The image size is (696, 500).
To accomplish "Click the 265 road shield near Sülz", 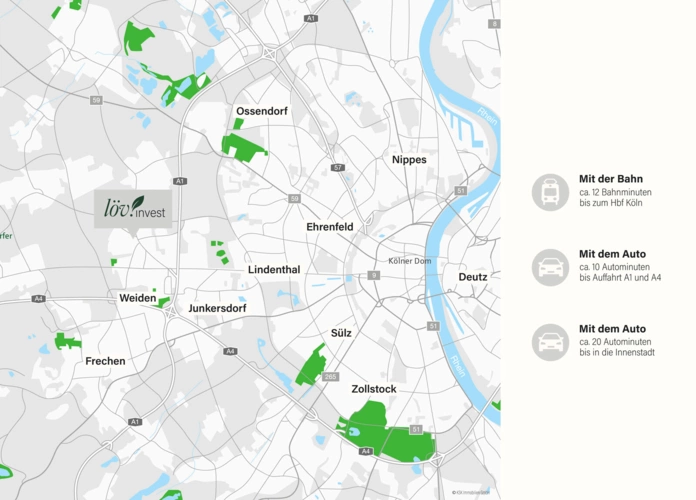I will point(330,377).
